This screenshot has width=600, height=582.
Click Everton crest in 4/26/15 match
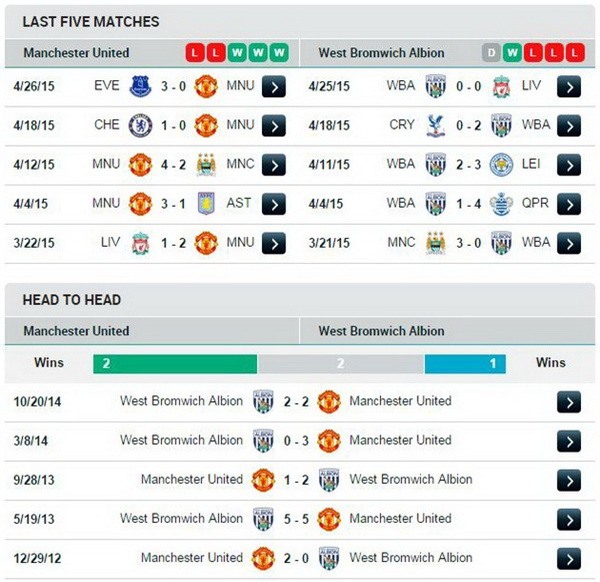click(140, 86)
